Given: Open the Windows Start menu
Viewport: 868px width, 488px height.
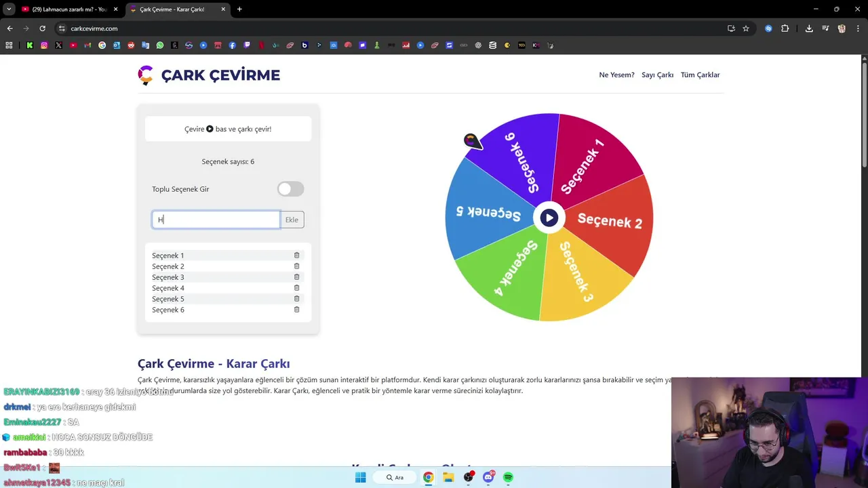Looking at the screenshot, I should [x=360, y=477].
